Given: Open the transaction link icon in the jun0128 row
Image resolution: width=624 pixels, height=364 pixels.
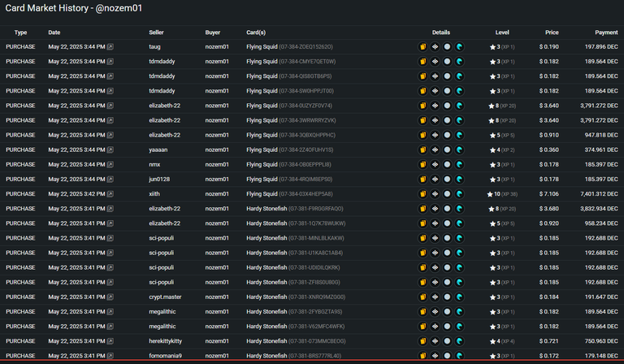Looking at the screenshot, I should (110, 180).
